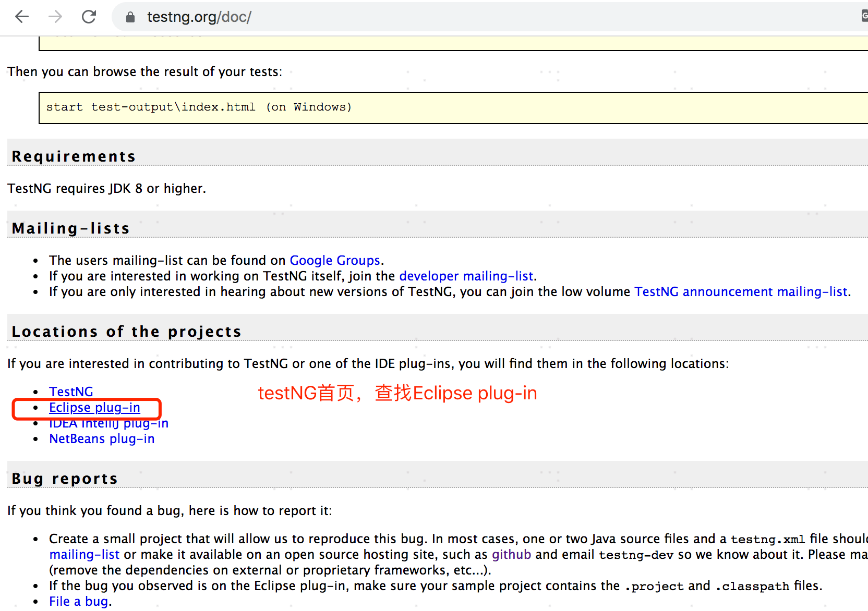Click the line Then you can browse the result
The height and width of the screenshot is (611, 868).
coord(144,71)
